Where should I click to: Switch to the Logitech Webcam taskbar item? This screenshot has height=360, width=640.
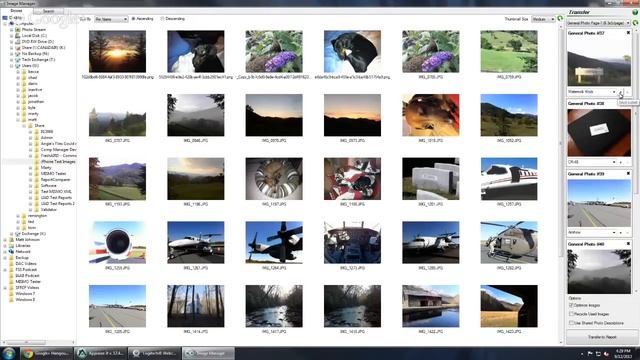click(155, 353)
